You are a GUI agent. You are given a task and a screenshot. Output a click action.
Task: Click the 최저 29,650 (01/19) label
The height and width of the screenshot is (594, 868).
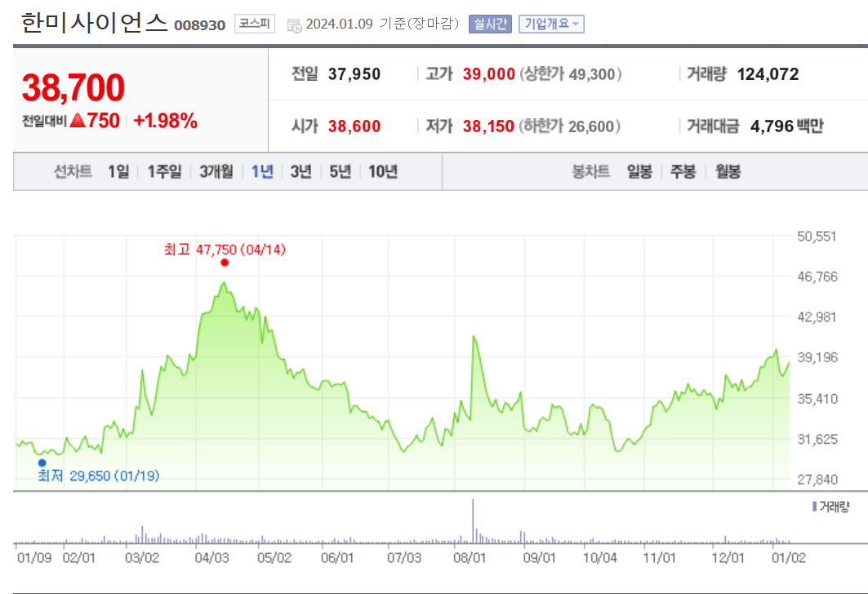click(99, 476)
